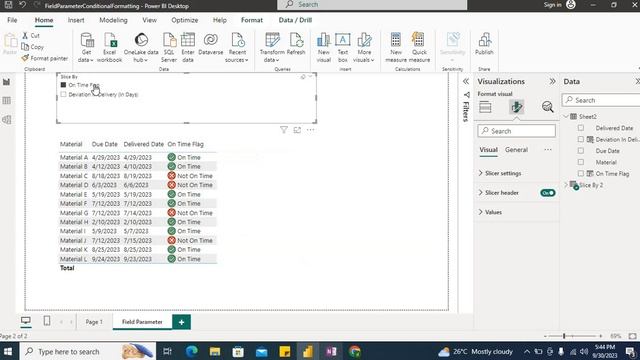Open the View ribbon tab

(149, 20)
